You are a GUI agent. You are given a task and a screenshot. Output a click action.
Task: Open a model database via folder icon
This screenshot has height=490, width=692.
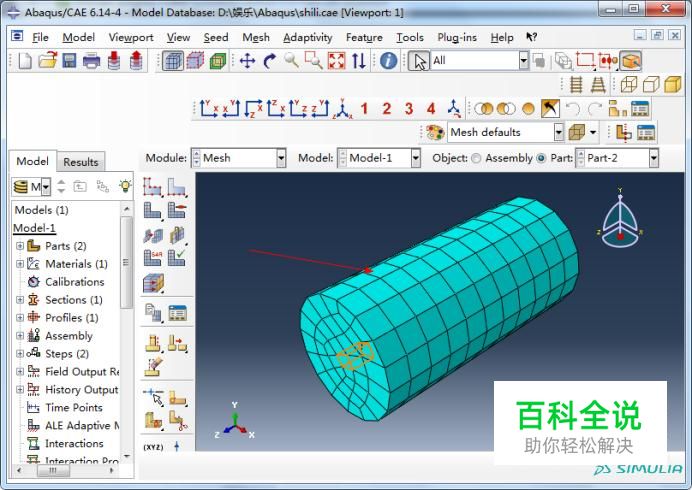[x=48, y=60]
